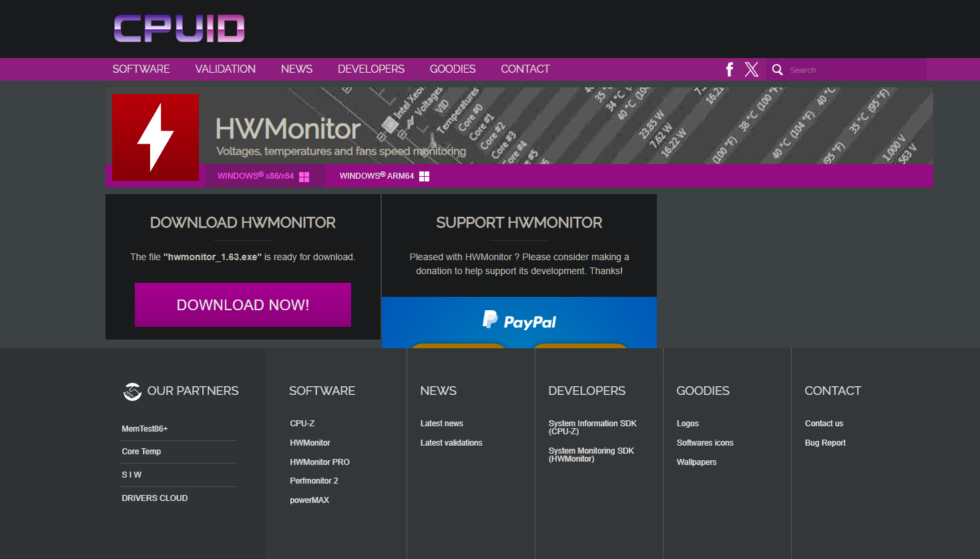
Task: Open the Software menu
Action: click(141, 69)
